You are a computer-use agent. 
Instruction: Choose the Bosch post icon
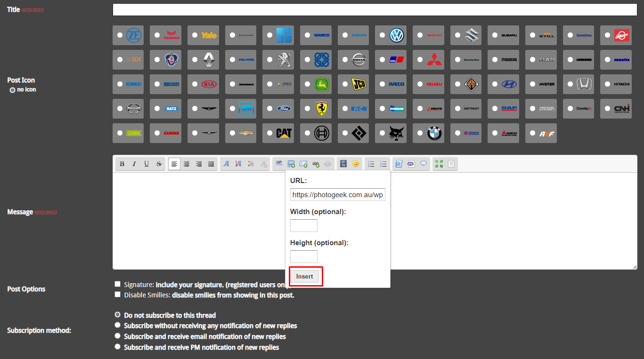tap(308, 133)
